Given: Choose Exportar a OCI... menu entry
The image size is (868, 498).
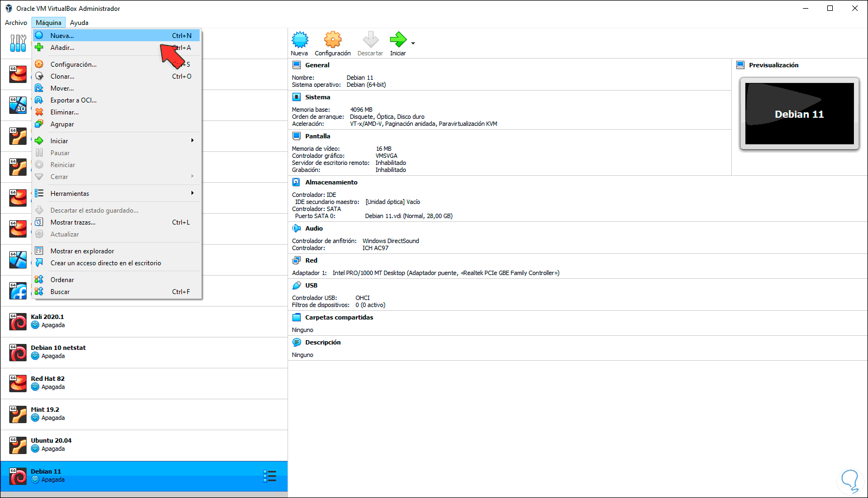Looking at the screenshot, I should coord(117,100).
